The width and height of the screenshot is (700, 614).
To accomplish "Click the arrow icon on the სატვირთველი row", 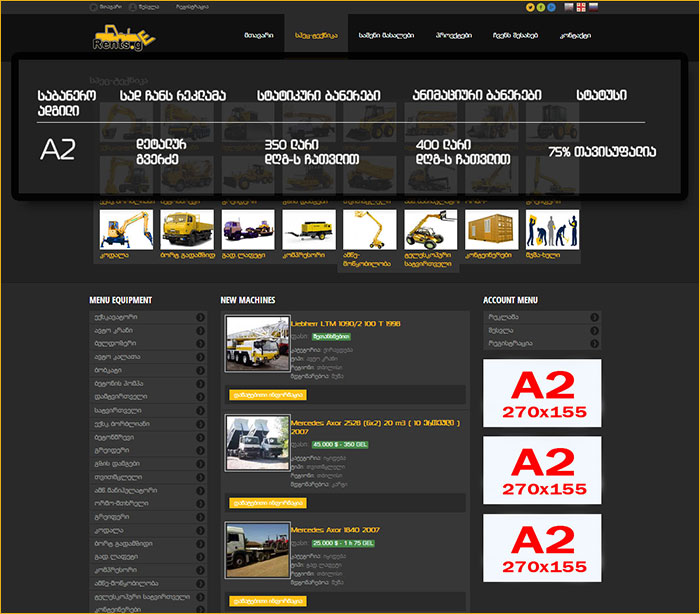I will click(x=200, y=410).
